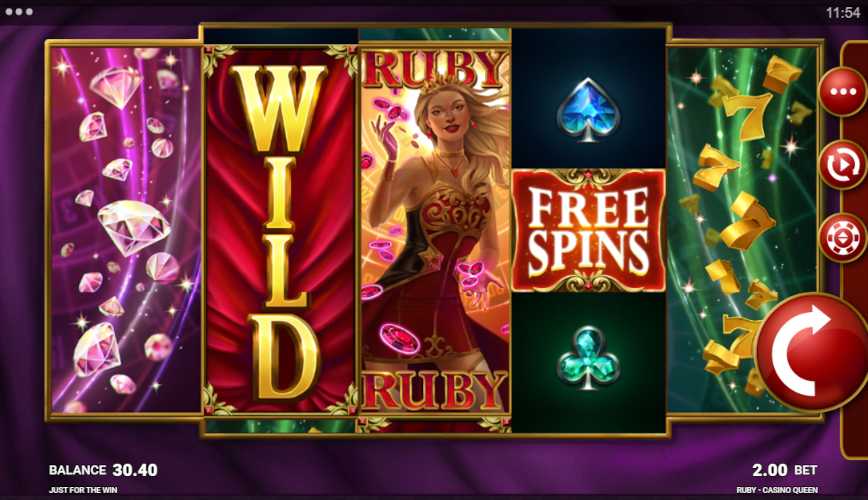This screenshot has height=500, width=868.
Task: Click the blue spade gem symbol
Action: (587, 110)
